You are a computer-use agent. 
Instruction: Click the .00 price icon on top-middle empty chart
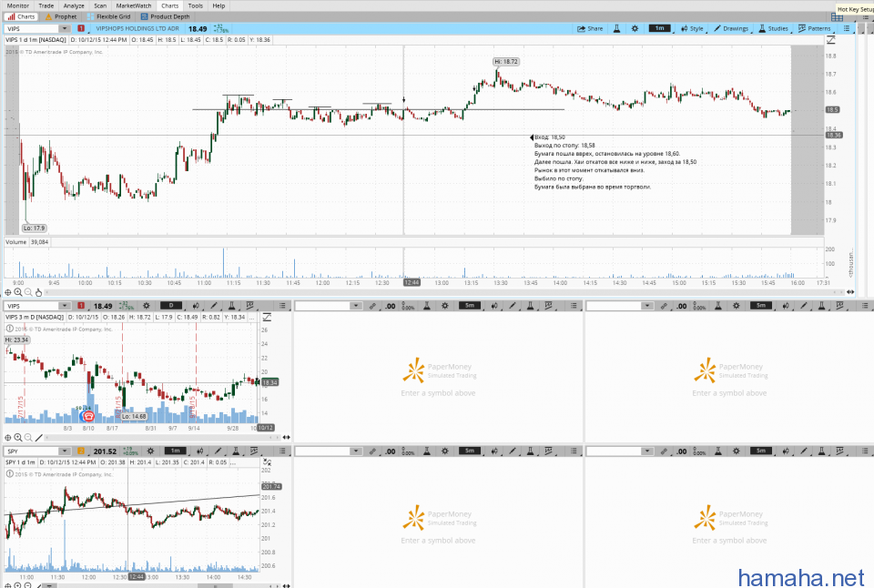(x=391, y=306)
